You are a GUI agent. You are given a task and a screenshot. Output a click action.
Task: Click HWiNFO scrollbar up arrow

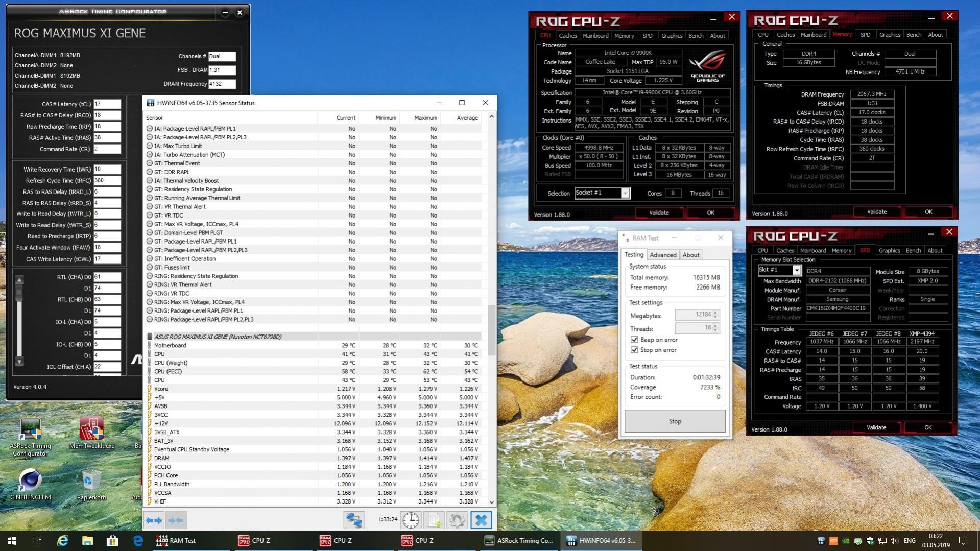[491, 116]
